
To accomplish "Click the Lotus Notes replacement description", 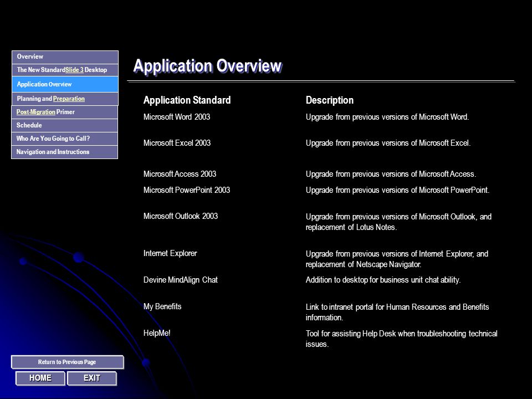I will [x=398, y=222].
